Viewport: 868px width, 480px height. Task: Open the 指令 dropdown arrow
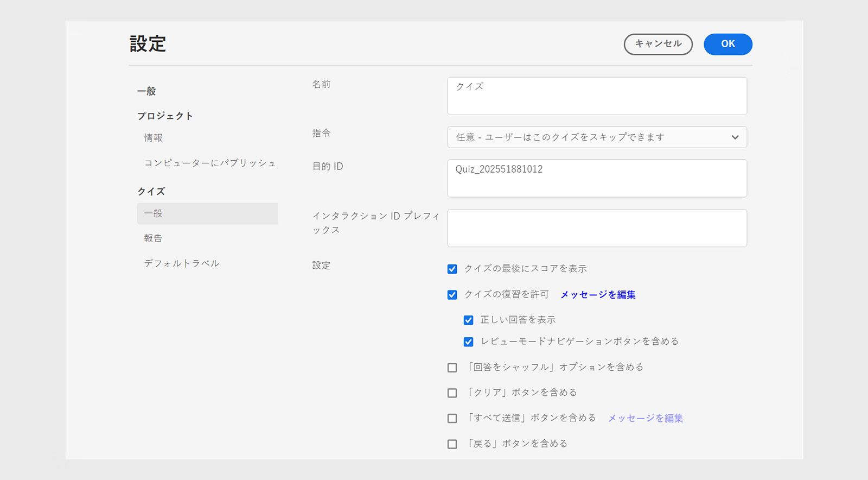[735, 137]
